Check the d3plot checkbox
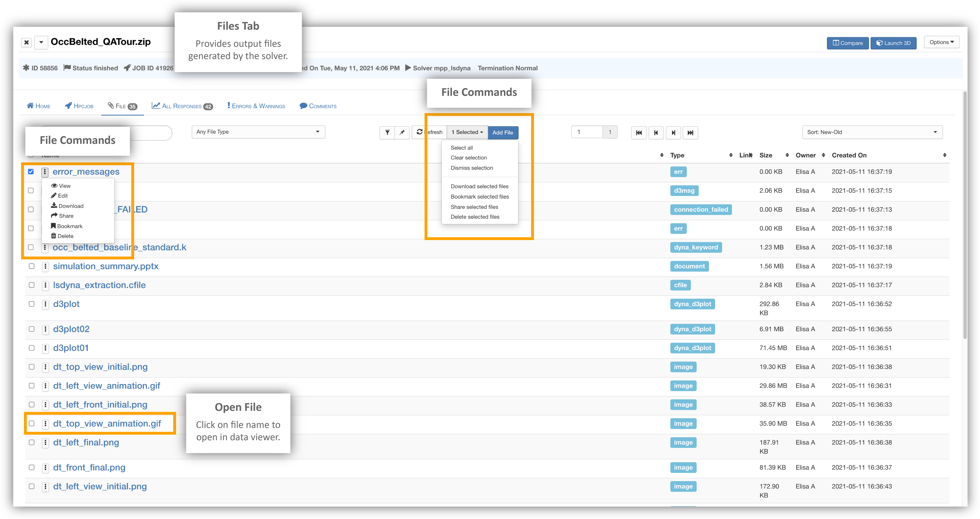Viewport: 980px width, 519px height. point(32,304)
